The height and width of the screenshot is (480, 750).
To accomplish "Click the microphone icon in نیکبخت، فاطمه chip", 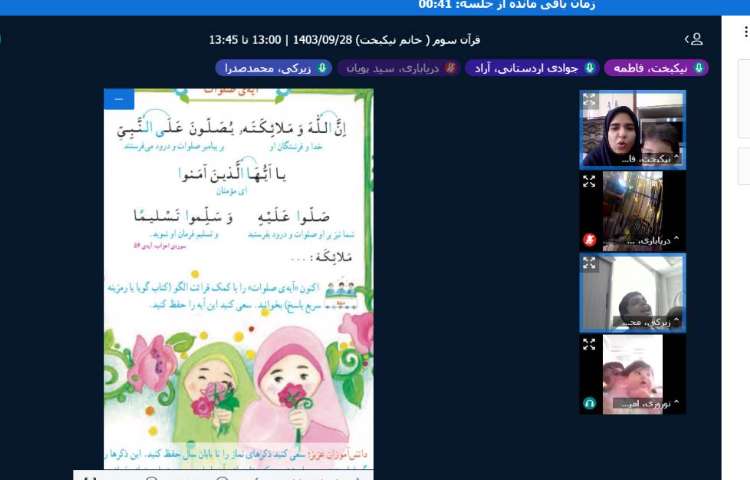I will pos(699,68).
